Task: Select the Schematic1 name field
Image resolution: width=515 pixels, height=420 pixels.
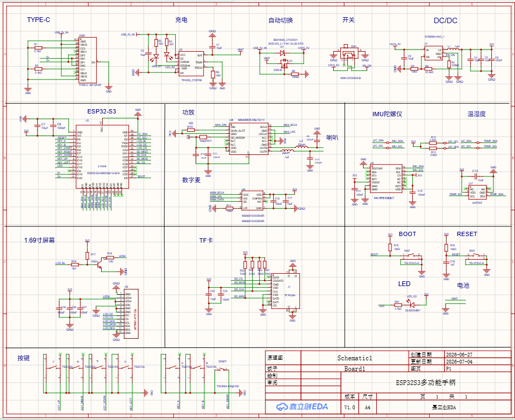Action: tap(355, 358)
